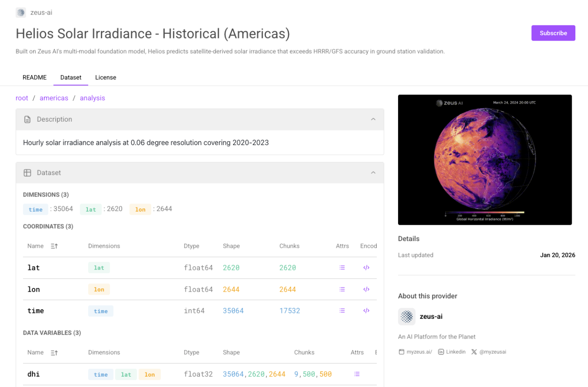Screen dimensions: 588x387
Task: Switch to the README tab
Action: click(x=34, y=77)
